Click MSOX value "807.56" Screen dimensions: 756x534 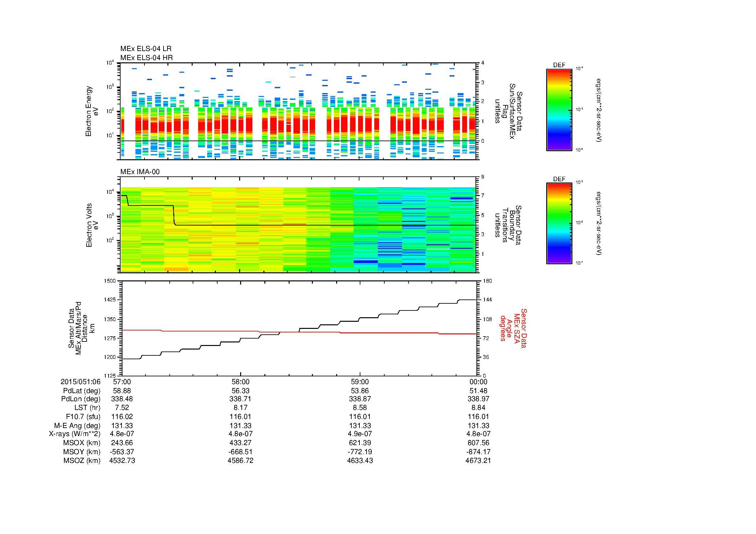click(478, 443)
